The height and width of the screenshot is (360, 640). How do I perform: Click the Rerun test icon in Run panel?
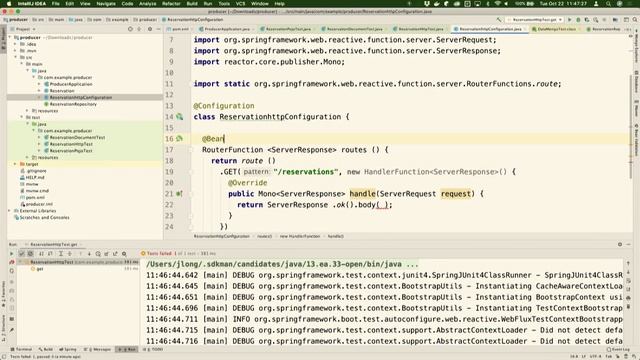tap(11, 253)
